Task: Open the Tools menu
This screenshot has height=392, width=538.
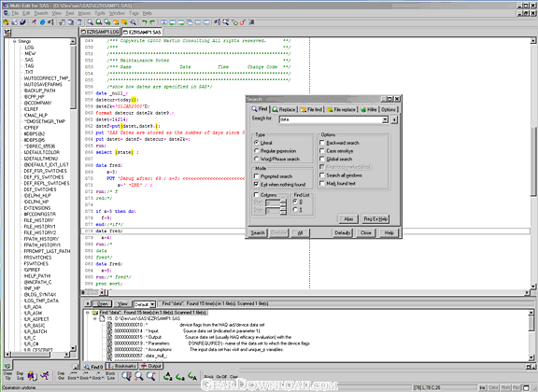Action: [x=100, y=13]
